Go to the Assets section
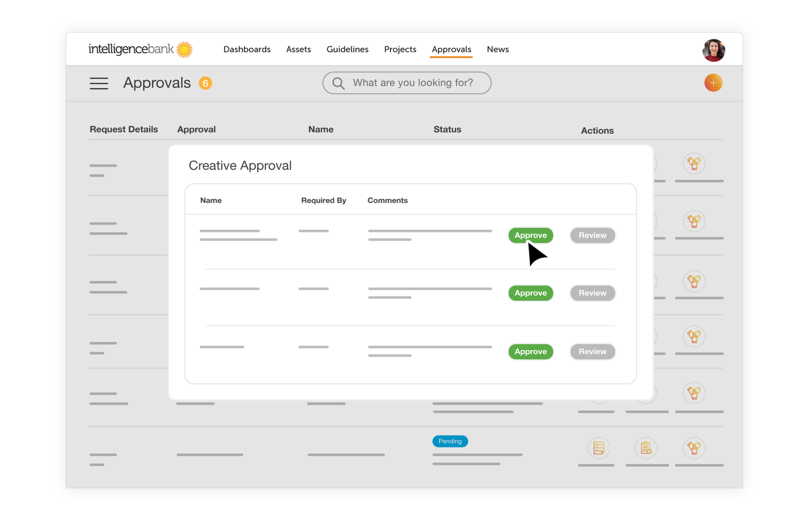Viewport: 809px width, 532px height. click(298, 49)
